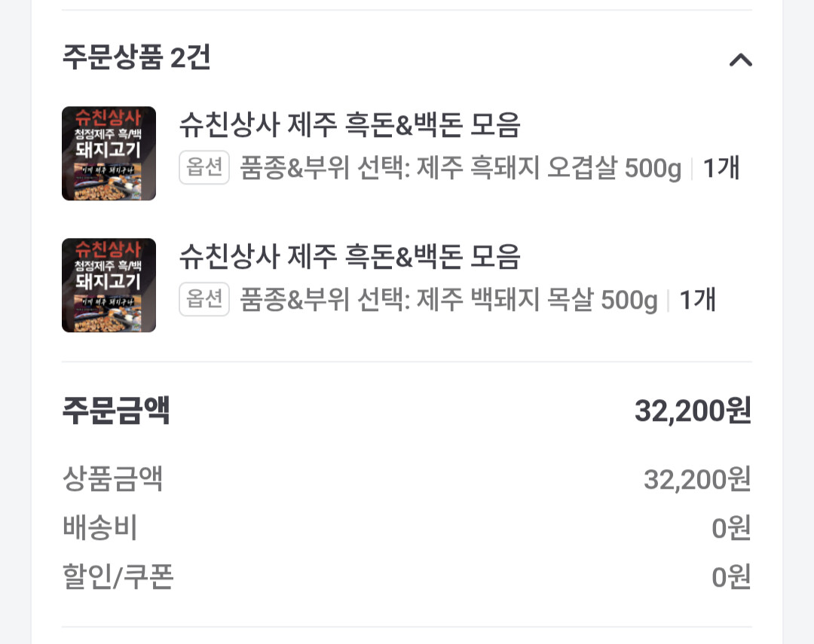
Task: Click 옵션 badge on the 목살 item
Action: 203,300
